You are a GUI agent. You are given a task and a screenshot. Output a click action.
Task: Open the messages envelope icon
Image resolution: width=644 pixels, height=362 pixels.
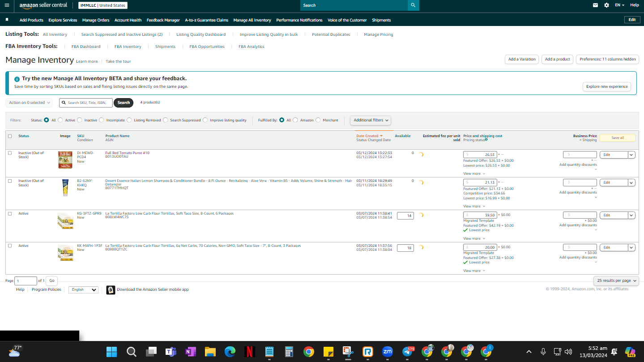[x=595, y=5]
